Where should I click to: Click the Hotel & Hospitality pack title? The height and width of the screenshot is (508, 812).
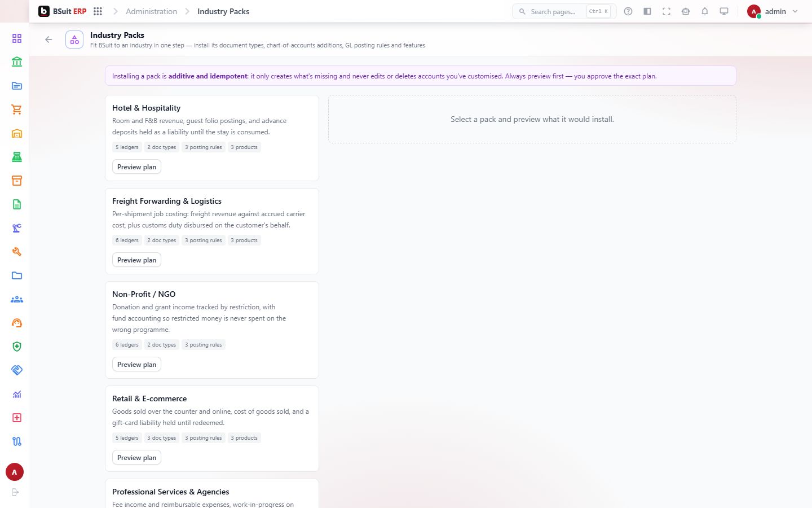pyautogui.click(x=147, y=108)
